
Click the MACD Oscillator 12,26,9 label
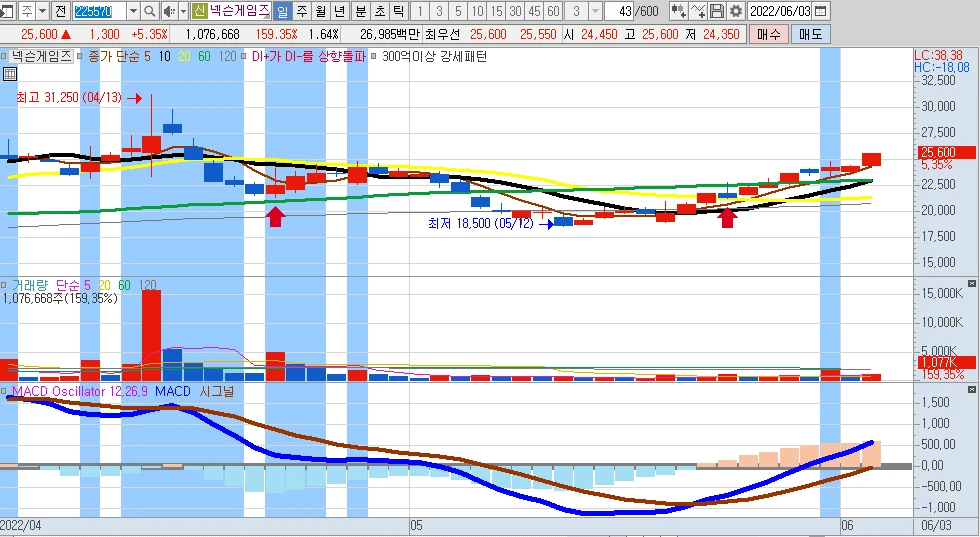[x=80, y=391]
